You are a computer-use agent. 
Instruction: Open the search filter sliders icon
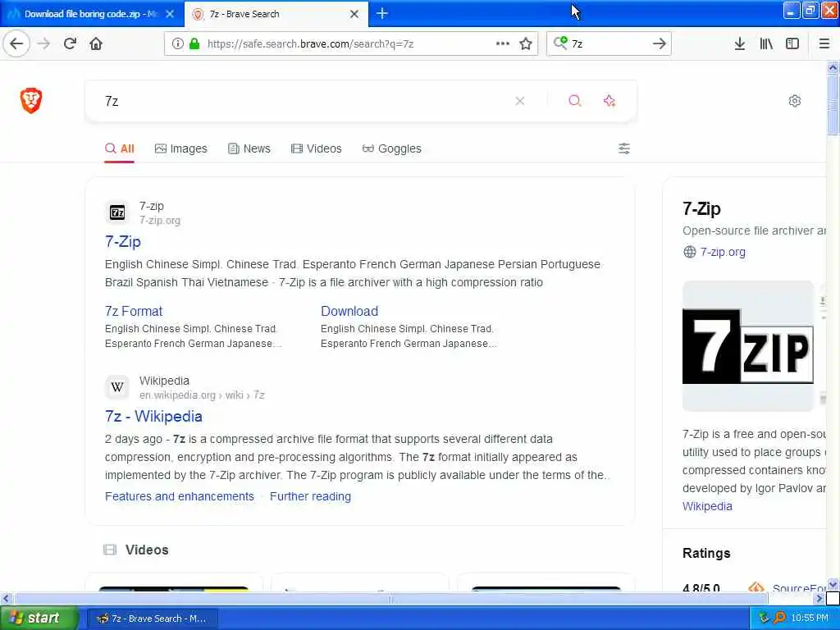(624, 148)
